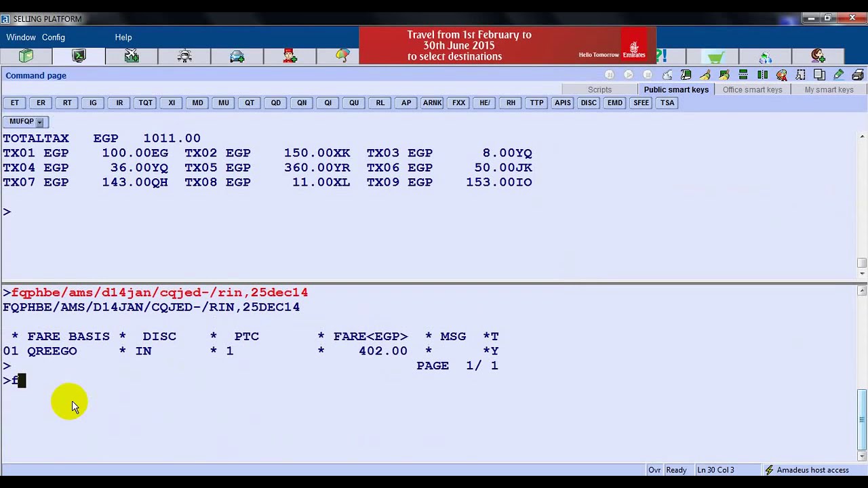
Task: Switch to the Scripts tab
Action: [x=599, y=89]
